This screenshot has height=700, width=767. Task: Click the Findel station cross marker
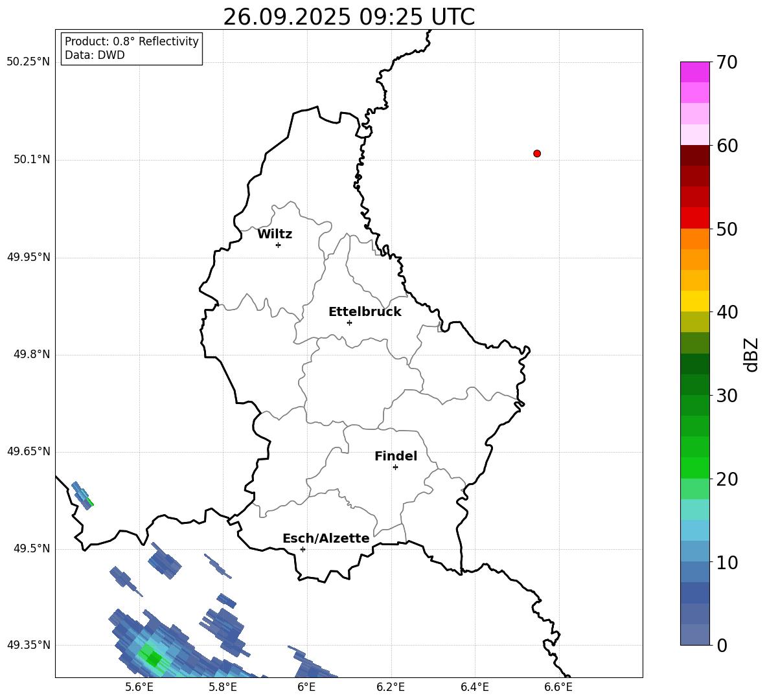tap(395, 468)
